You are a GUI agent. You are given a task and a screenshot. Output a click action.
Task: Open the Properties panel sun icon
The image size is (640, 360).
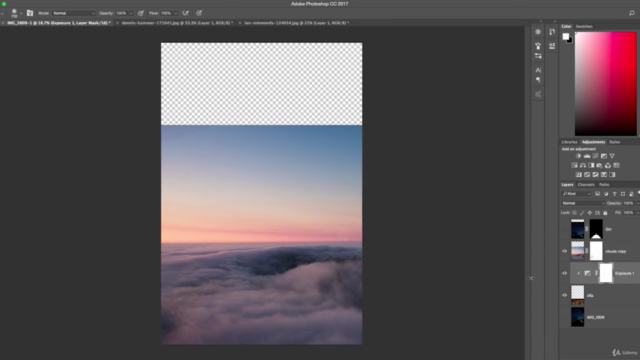[538, 32]
